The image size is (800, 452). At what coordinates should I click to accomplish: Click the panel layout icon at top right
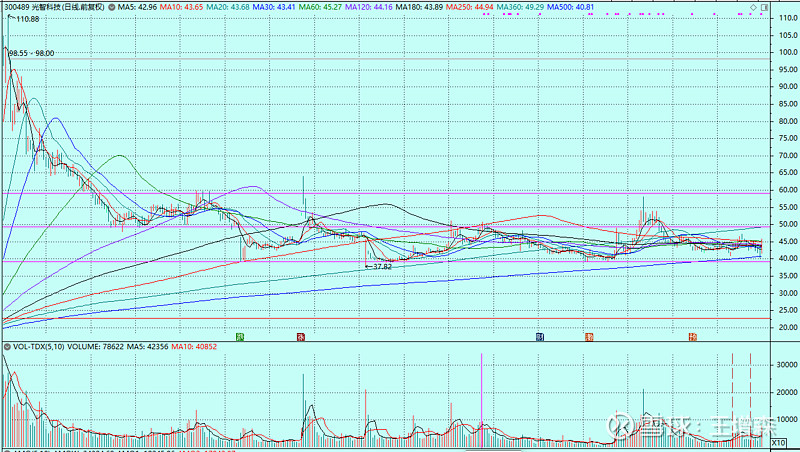click(765, 7)
